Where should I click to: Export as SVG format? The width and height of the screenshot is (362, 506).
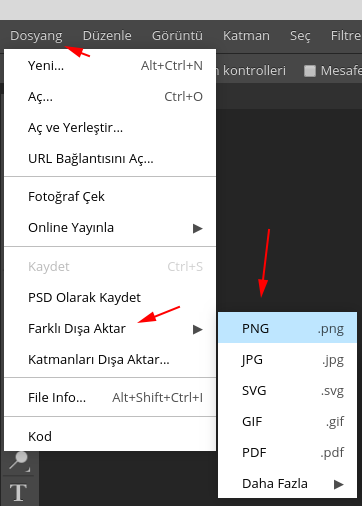(x=287, y=391)
